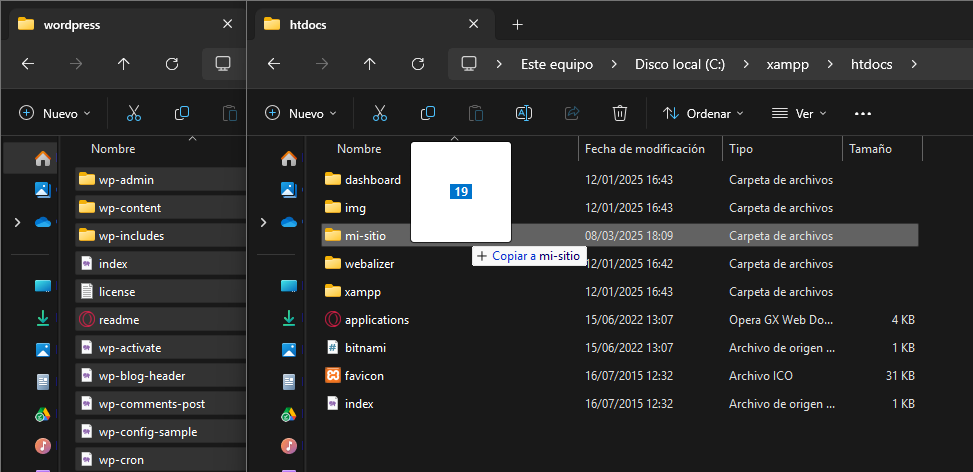Open the three-dots more options menu in htdocs
This screenshot has width=973, height=472.
click(x=863, y=114)
